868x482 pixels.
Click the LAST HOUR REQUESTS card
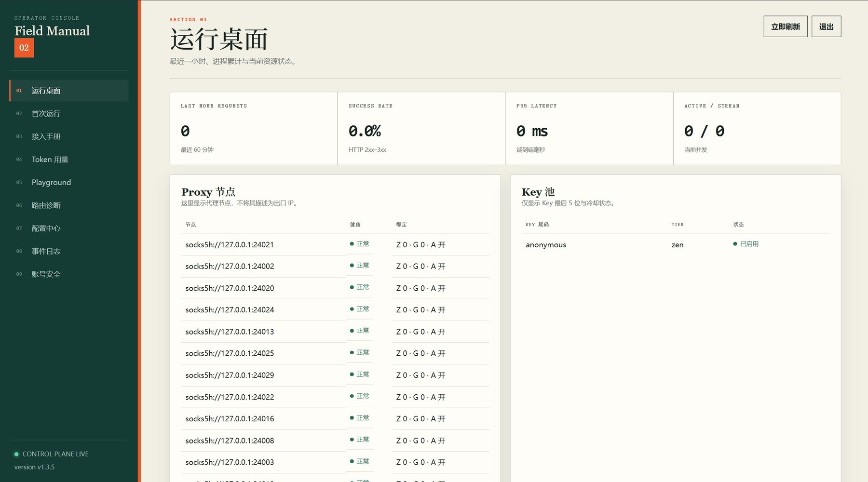click(x=254, y=129)
